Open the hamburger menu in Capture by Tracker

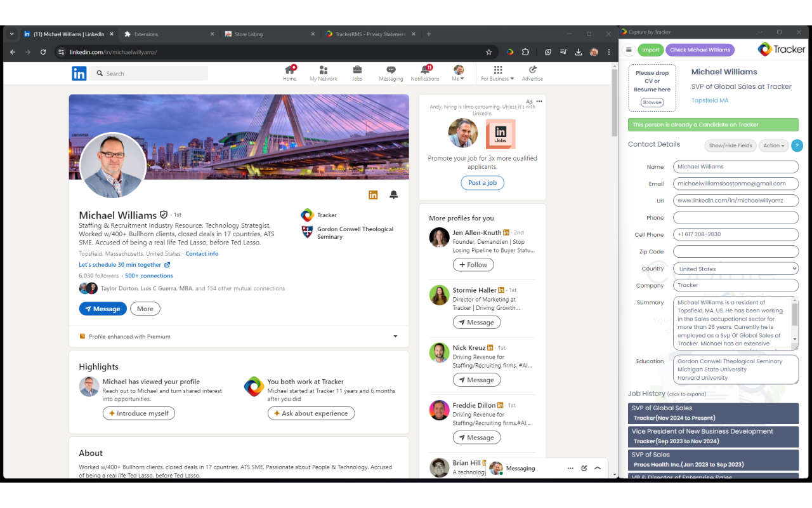(629, 50)
